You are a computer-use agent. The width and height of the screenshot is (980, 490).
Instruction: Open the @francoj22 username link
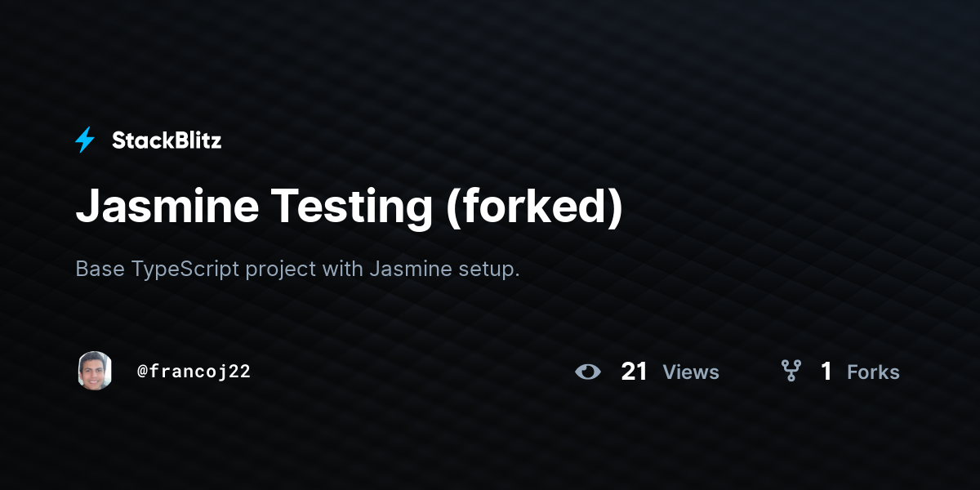(x=194, y=372)
